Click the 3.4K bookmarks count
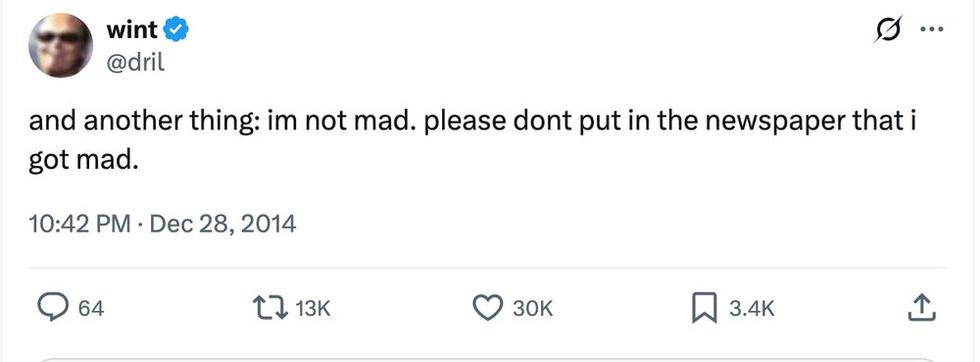Viewport: 980px width, 362px height. (752, 308)
